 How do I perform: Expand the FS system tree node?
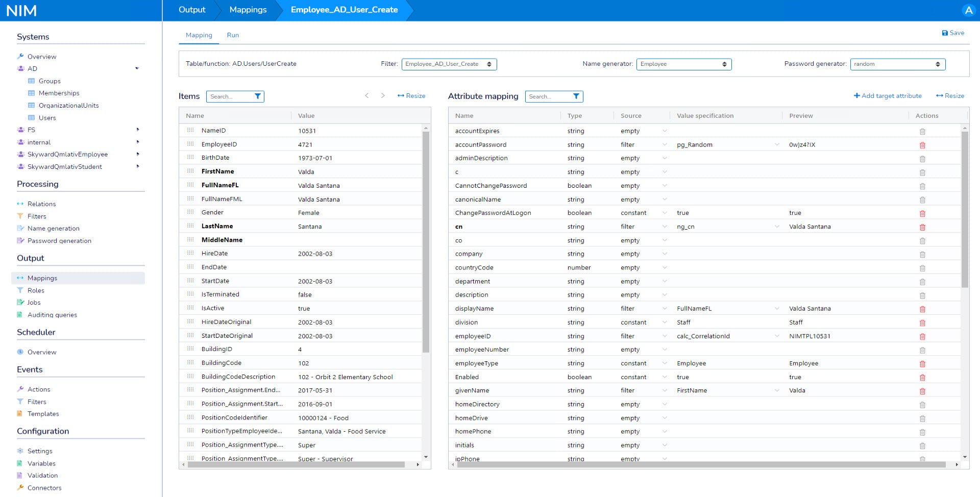click(138, 130)
